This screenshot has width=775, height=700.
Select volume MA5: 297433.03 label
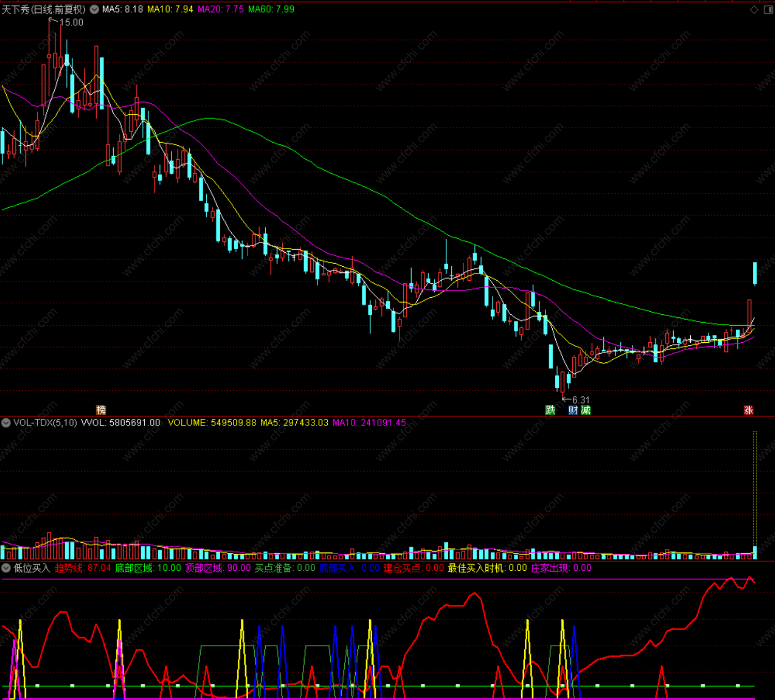coord(294,422)
